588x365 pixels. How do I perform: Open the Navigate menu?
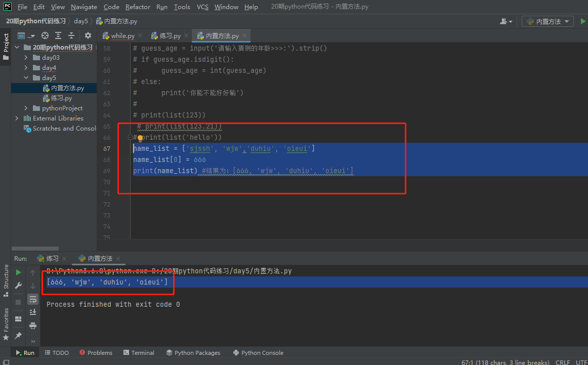(83, 7)
